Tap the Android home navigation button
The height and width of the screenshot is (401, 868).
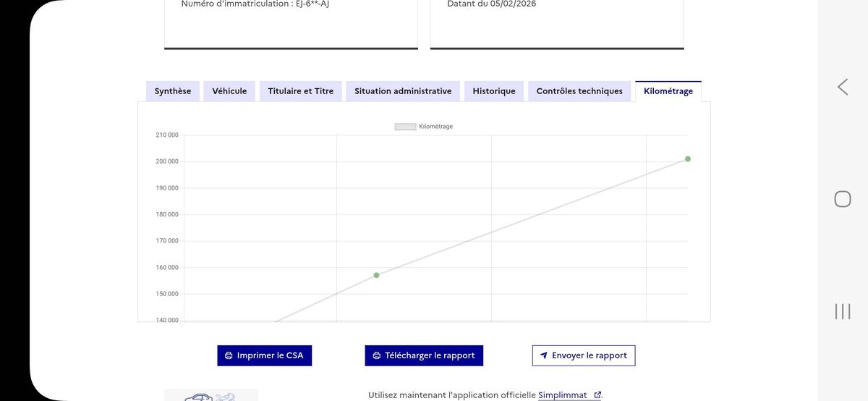[x=843, y=199]
